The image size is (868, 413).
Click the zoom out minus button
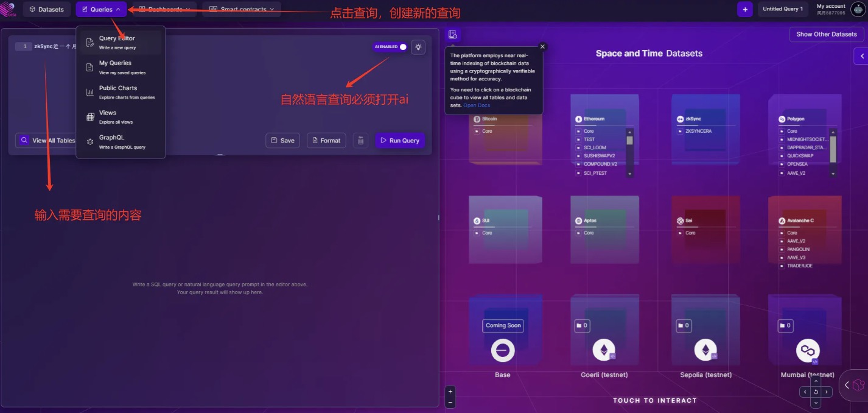[450, 403]
